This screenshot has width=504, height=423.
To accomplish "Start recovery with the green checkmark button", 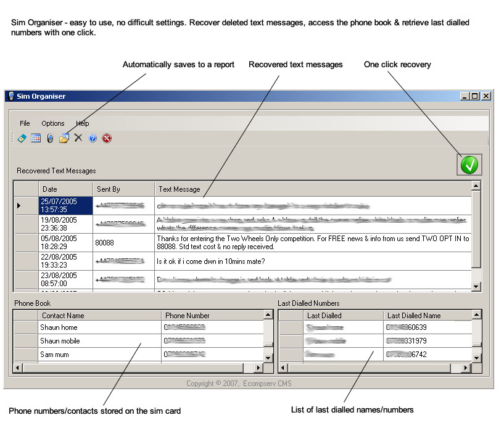I will (x=469, y=165).
